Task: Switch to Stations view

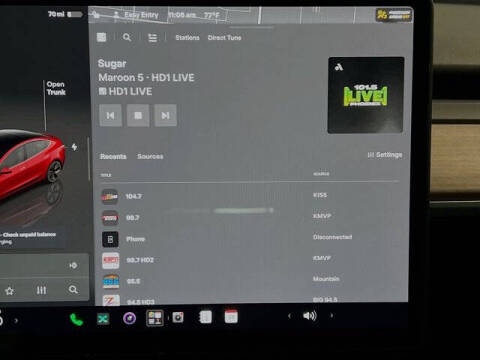Action: [187, 38]
